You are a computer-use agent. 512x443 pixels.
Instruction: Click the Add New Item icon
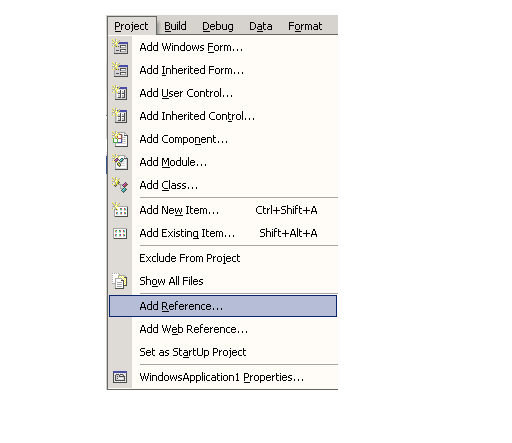[120, 210]
